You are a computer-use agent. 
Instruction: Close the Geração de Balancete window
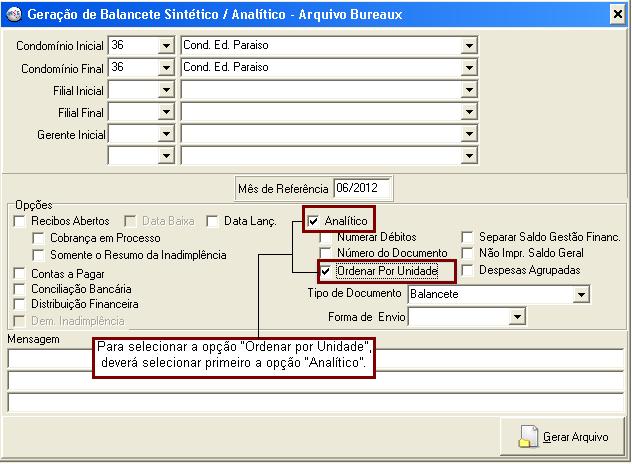point(617,14)
